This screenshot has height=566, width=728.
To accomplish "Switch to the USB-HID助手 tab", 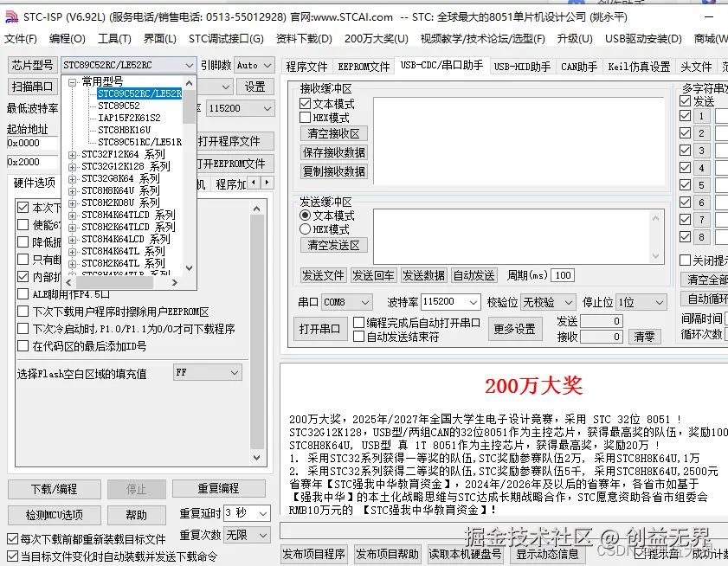I will (x=522, y=67).
